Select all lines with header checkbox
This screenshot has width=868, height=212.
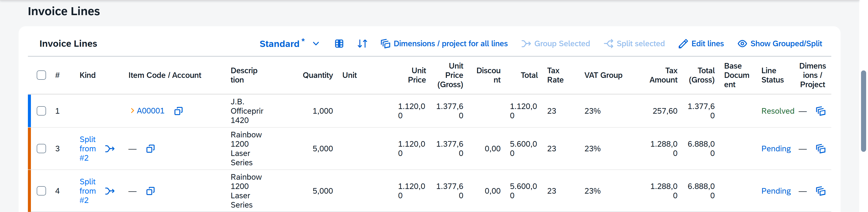(41, 75)
